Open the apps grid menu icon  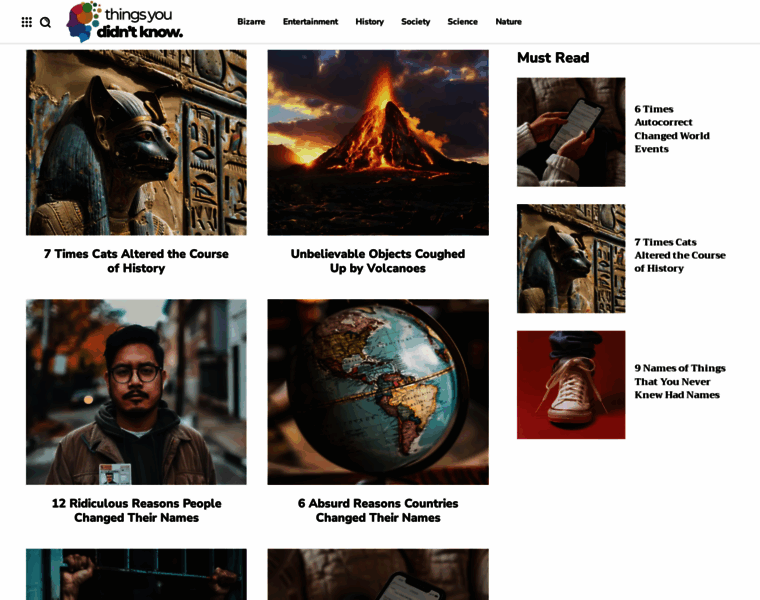(26, 22)
